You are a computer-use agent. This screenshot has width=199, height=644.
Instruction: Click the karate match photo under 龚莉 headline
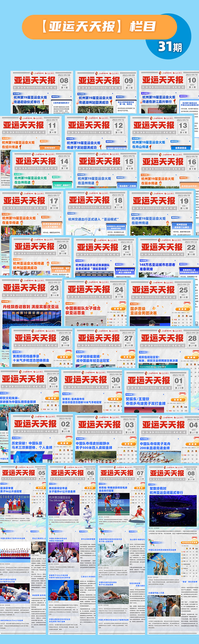pyautogui.click(x=64, y=505)
